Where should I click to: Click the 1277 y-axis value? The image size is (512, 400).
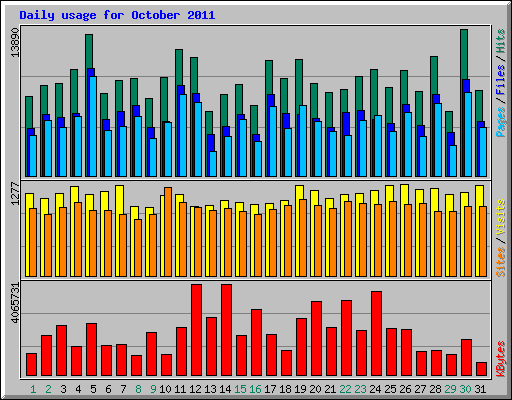click(15, 193)
